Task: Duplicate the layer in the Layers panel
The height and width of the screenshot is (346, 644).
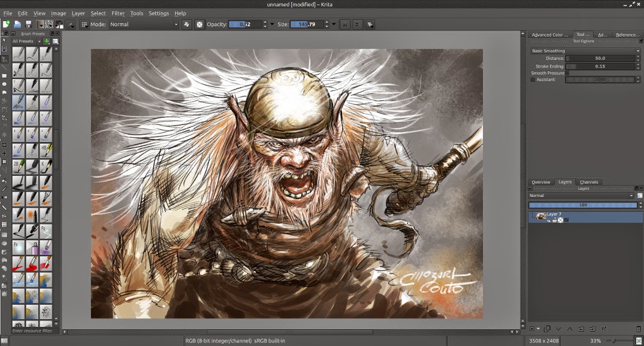Action: coord(547,329)
